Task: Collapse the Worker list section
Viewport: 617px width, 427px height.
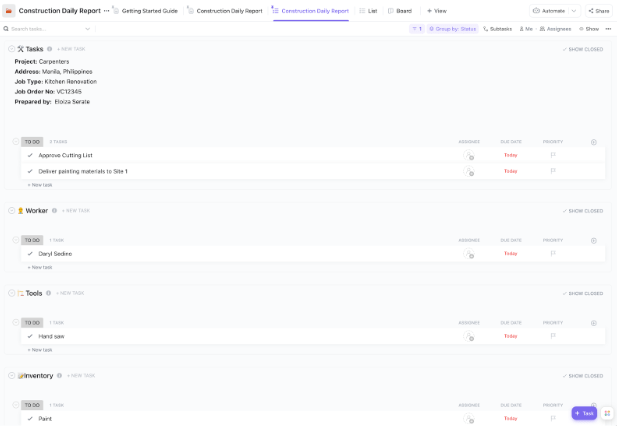Action: click(x=11, y=211)
